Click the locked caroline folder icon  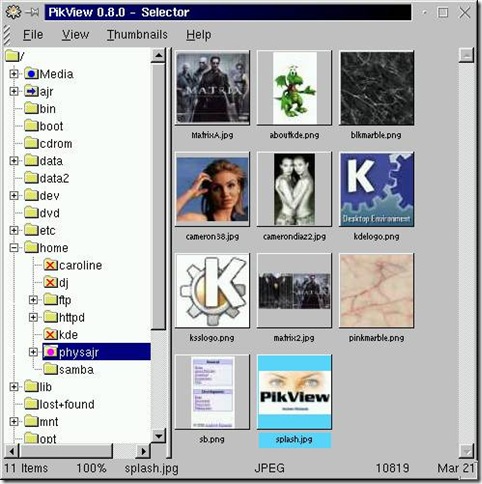point(50,265)
